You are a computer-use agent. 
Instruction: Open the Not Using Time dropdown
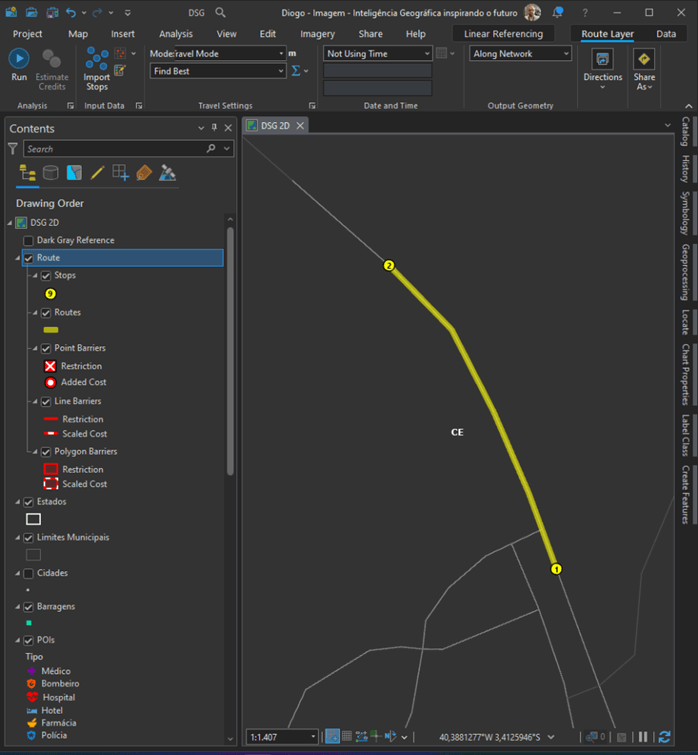(x=427, y=54)
